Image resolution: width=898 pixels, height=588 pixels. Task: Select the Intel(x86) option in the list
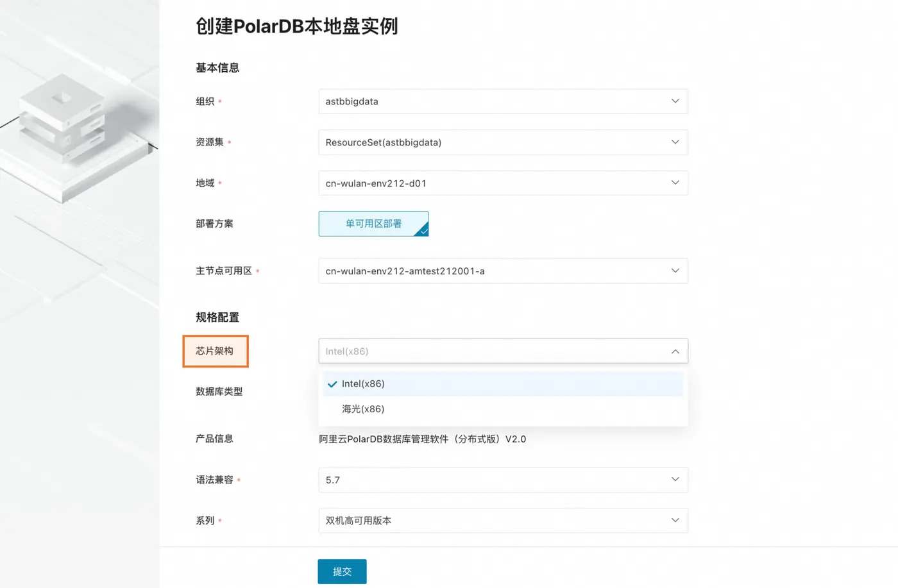(x=503, y=383)
